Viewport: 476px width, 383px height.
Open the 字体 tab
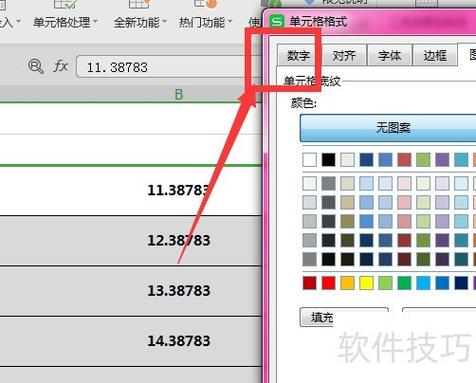389,55
